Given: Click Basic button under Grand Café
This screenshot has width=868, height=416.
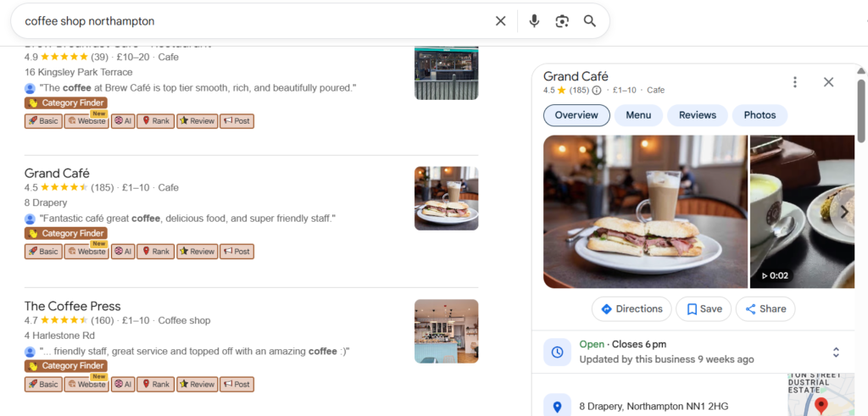Looking at the screenshot, I should point(43,251).
